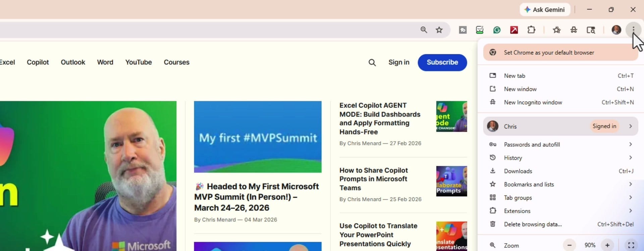Open the Grammarly extension icon
The height and width of the screenshot is (251, 644).
tap(497, 30)
